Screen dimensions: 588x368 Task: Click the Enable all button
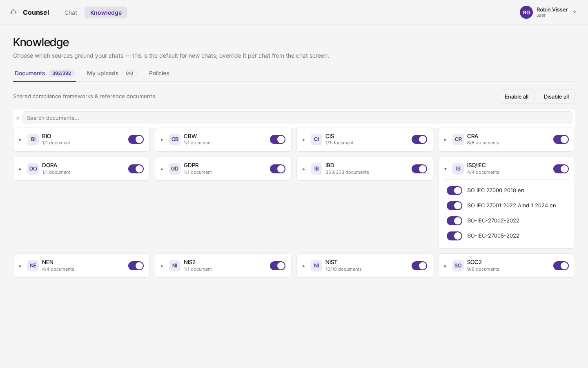(517, 96)
